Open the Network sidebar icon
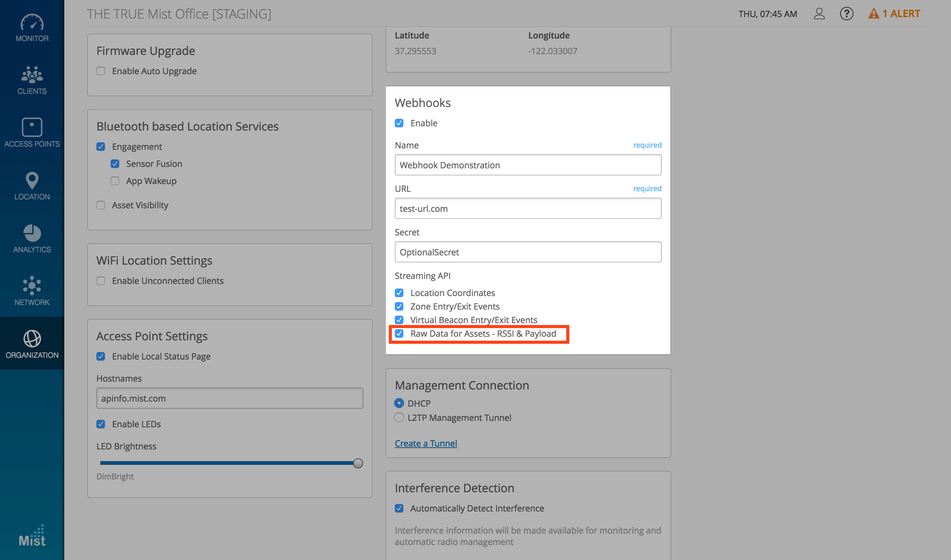951x560 pixels. click(32, 285)
